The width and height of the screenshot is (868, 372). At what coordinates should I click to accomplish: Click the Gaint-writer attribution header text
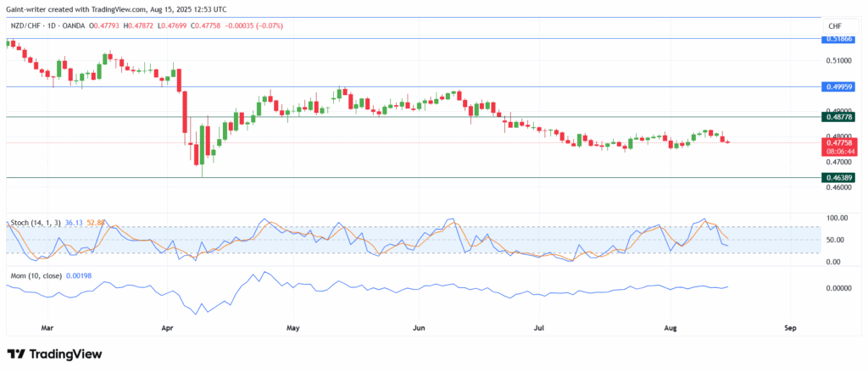[x=117, y=8]
